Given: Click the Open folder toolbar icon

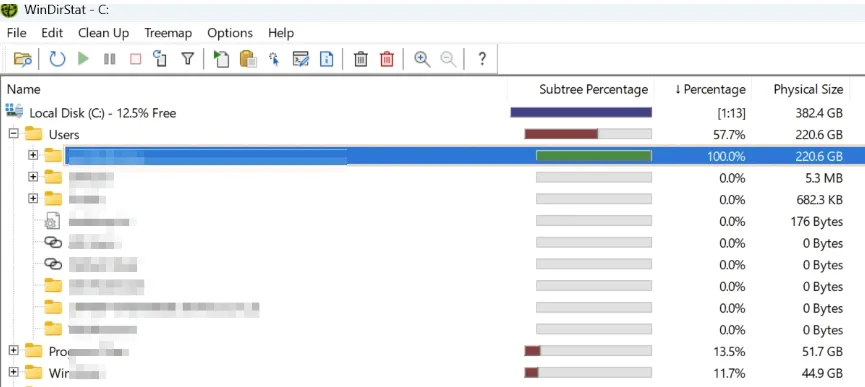Looking at the screenshot, I should pos(23,58).
